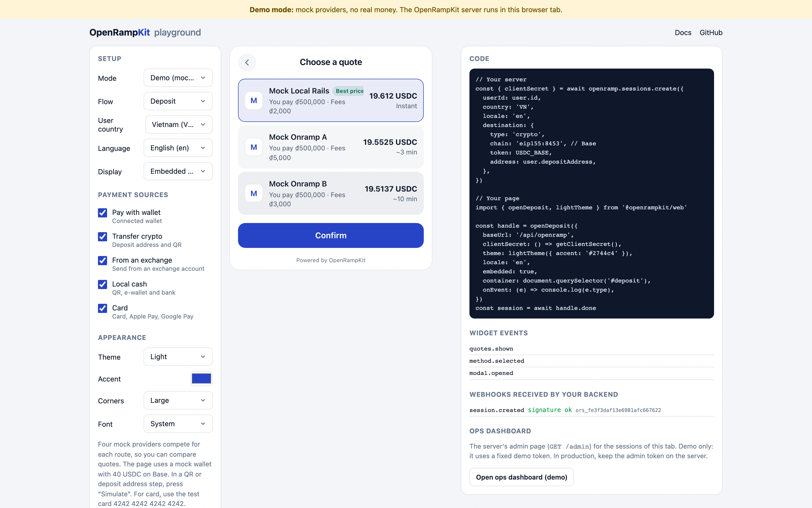This screenshot has width=812, height=508.
Task: Click the method.selected event row
Action: 591,361
